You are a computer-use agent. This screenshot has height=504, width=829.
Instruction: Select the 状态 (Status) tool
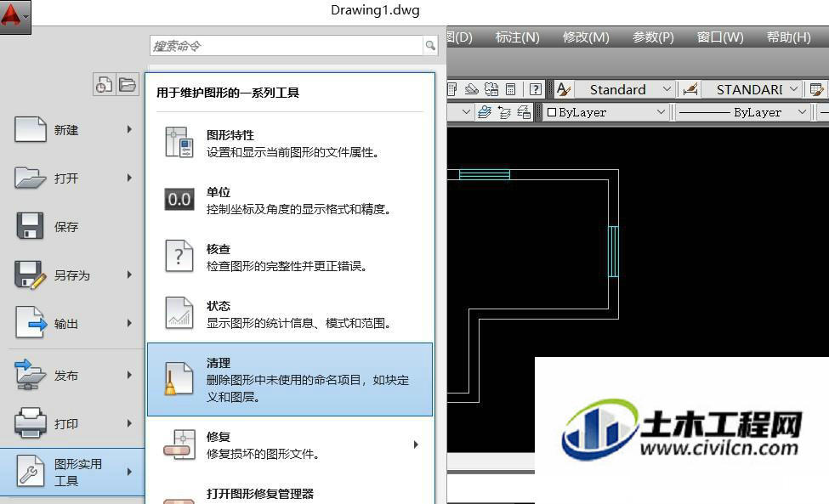click(x=290, y=314)
